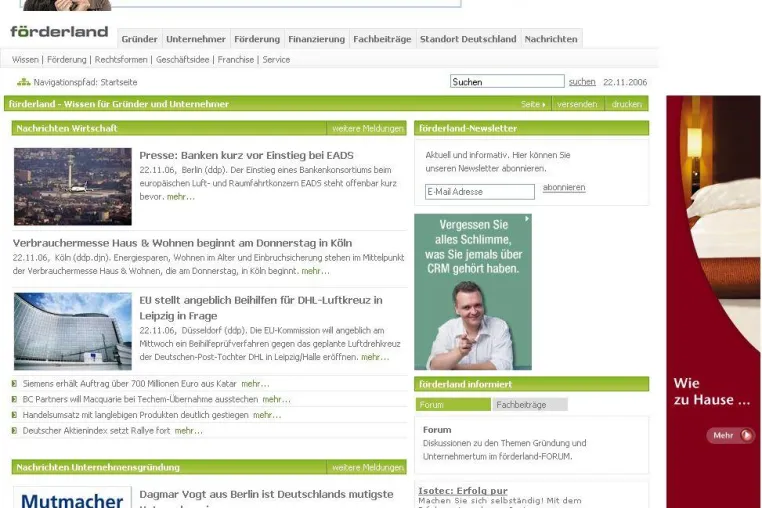Click the arrow icon on the Mehr banner button
762x508 pixels.
(x=746, y=435)
